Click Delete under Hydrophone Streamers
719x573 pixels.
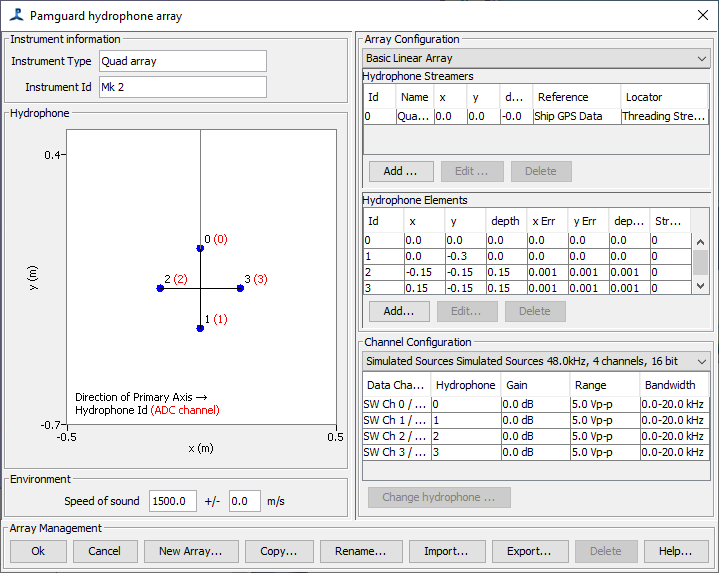(541, 171)
